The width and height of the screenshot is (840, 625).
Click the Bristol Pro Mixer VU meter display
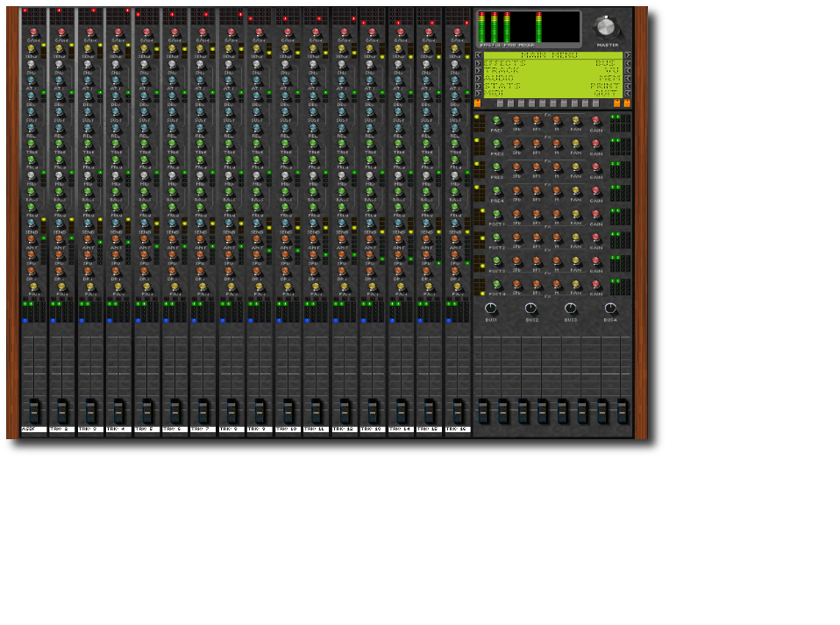tap(529, 27)
